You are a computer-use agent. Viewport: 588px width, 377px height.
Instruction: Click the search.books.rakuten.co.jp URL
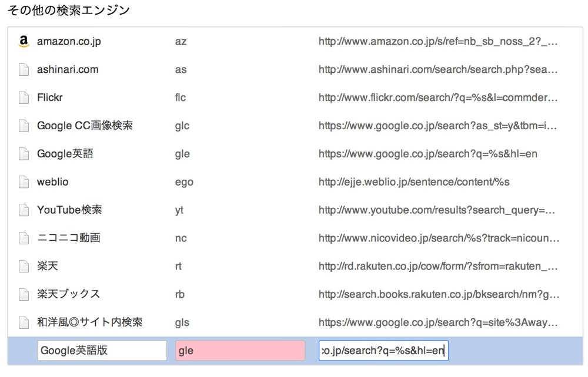point(439,294)
